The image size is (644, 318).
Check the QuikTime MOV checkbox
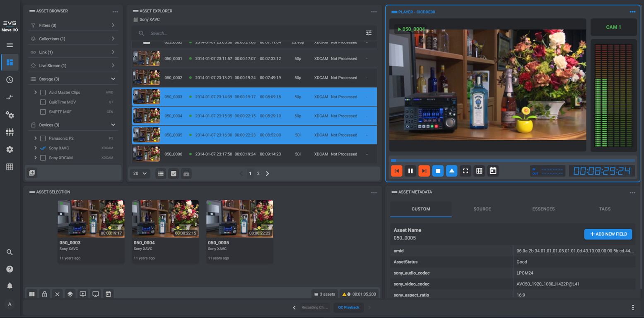pos(43,102)
